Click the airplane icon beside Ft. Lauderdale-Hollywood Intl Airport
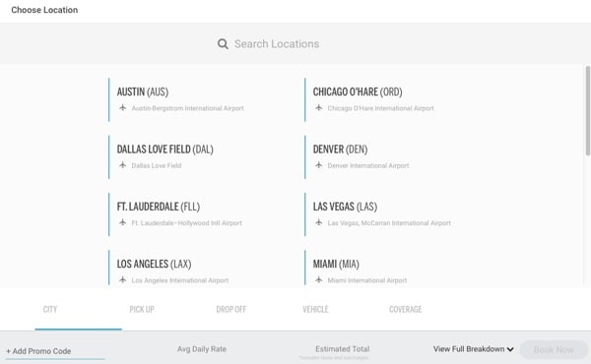Viewport: 591px width, 364px height. coord(122,222)
